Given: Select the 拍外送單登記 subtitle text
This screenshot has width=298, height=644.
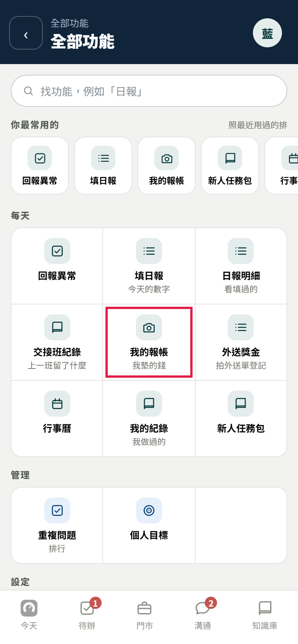Looking at the screenshot, I should (241, 365).
